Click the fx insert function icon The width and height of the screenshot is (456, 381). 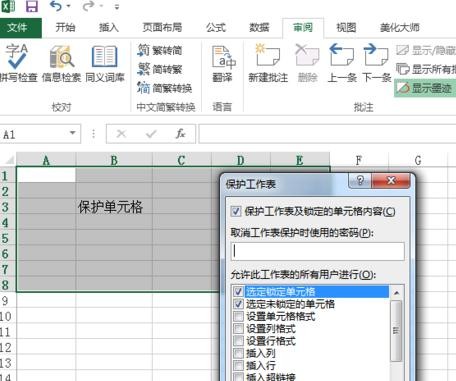[181, 134]
